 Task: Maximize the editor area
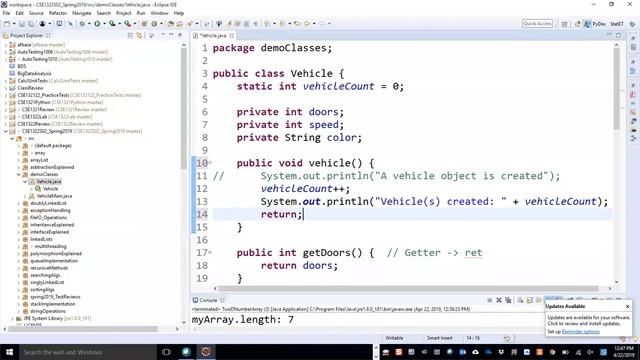click(x=618, y=36)
